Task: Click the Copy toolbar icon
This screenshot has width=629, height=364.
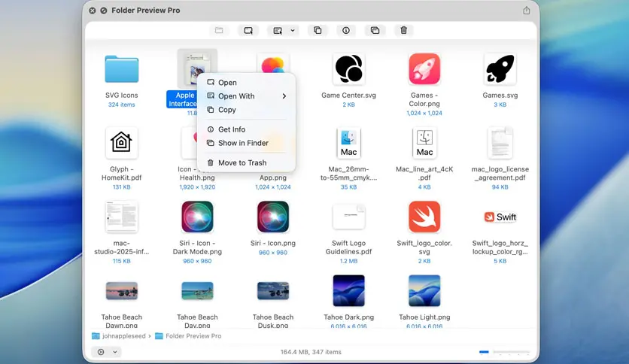Action: coord(318,31)
